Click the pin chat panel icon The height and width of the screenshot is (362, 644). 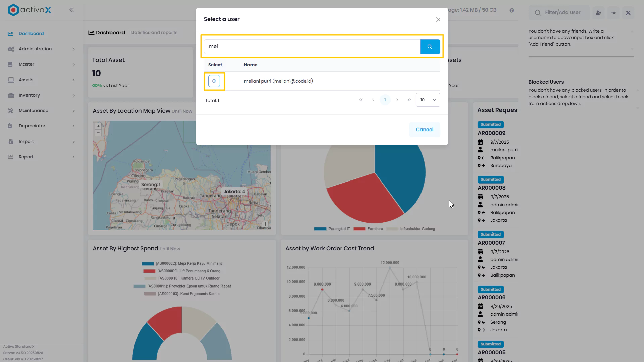click(x=613, y=13)
